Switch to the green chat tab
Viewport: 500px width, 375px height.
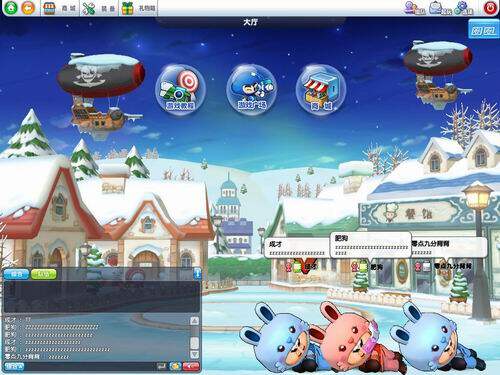[x=44, y=274]
